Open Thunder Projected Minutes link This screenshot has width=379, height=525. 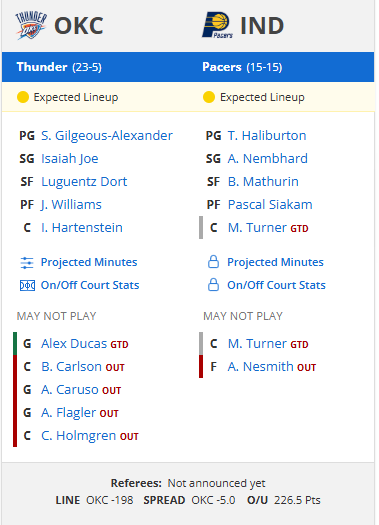point(89,262)
